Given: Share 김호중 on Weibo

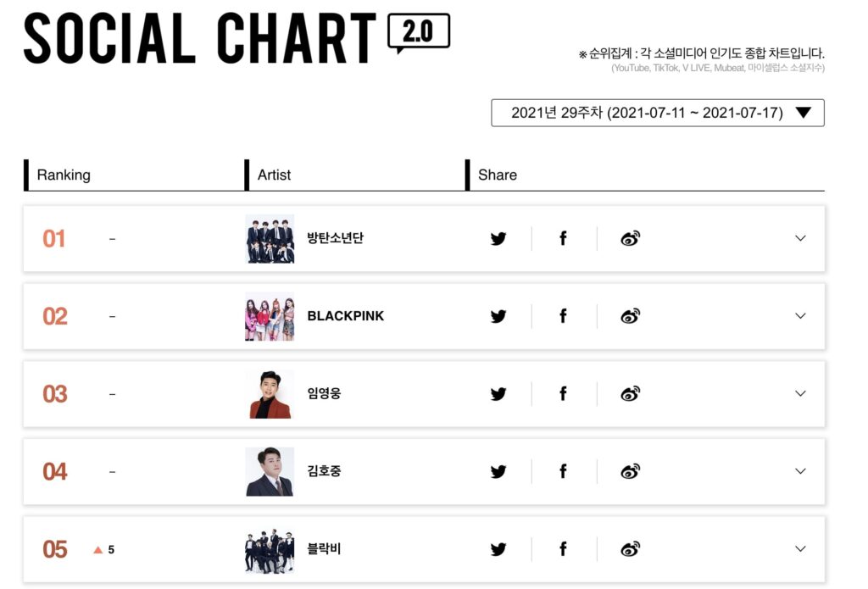Looking at the screenshot, I should point(630,472).
